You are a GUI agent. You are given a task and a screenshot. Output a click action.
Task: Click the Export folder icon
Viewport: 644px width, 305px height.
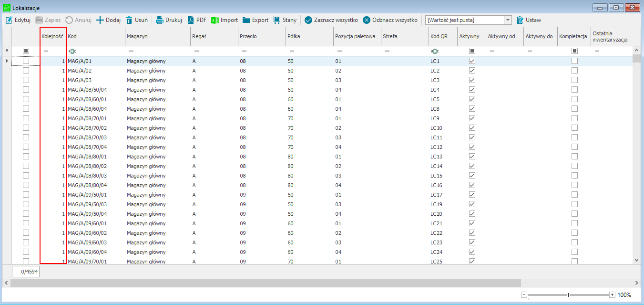tap(246, 20)
